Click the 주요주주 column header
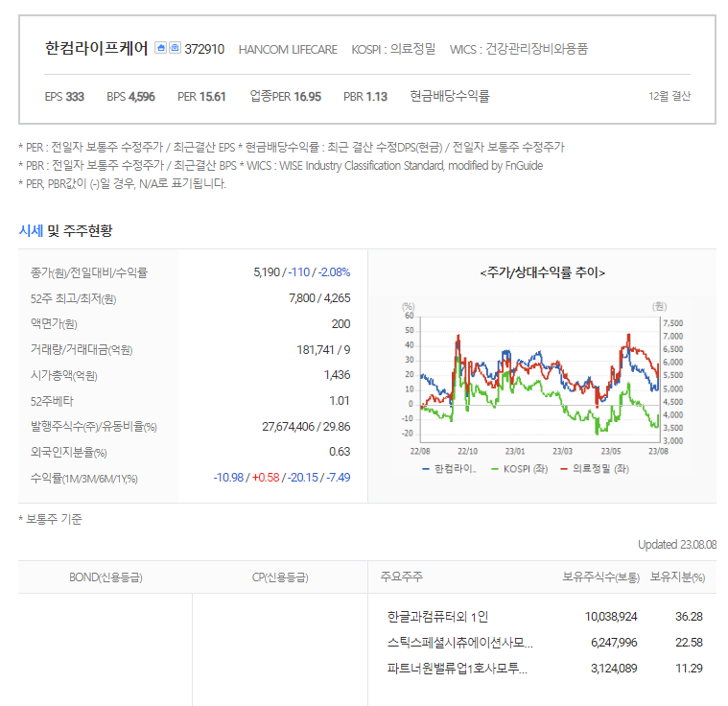 click(x=402, y=577)
